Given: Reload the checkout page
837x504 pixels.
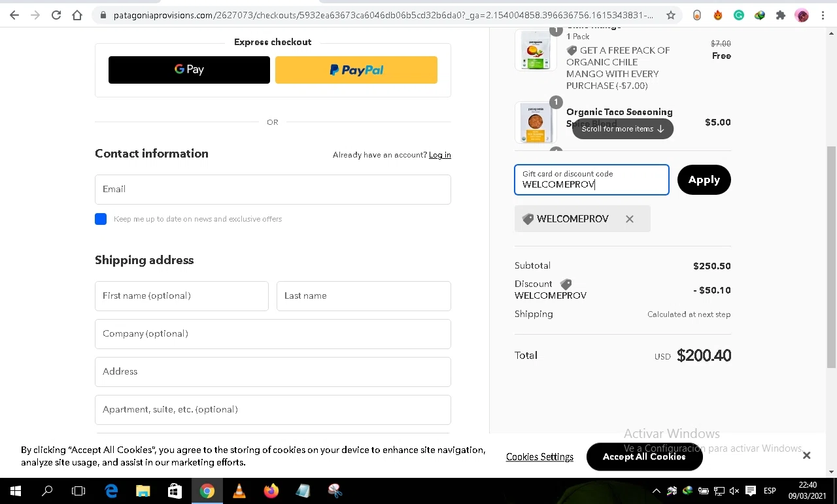Looking at the screenshot, I should click(x=56, y=15).
